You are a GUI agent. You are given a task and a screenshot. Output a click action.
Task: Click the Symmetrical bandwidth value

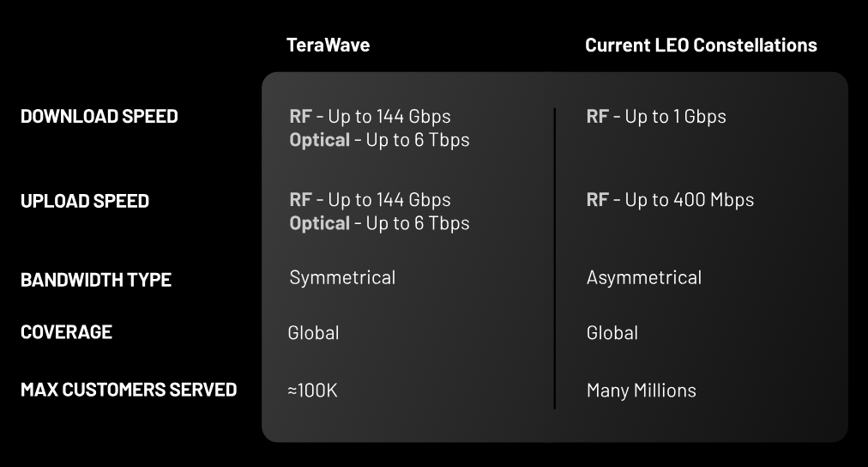342,277
